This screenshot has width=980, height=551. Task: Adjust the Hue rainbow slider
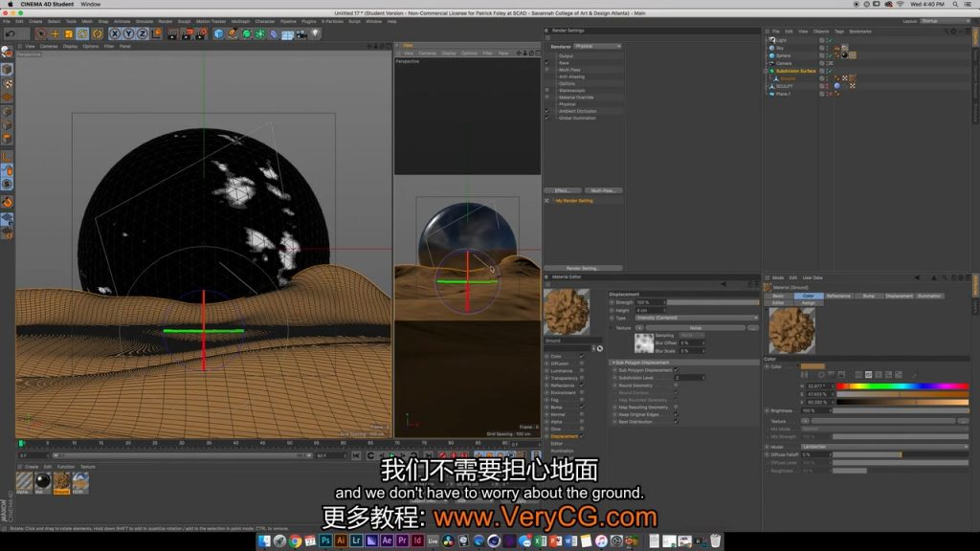pos(902,386)
